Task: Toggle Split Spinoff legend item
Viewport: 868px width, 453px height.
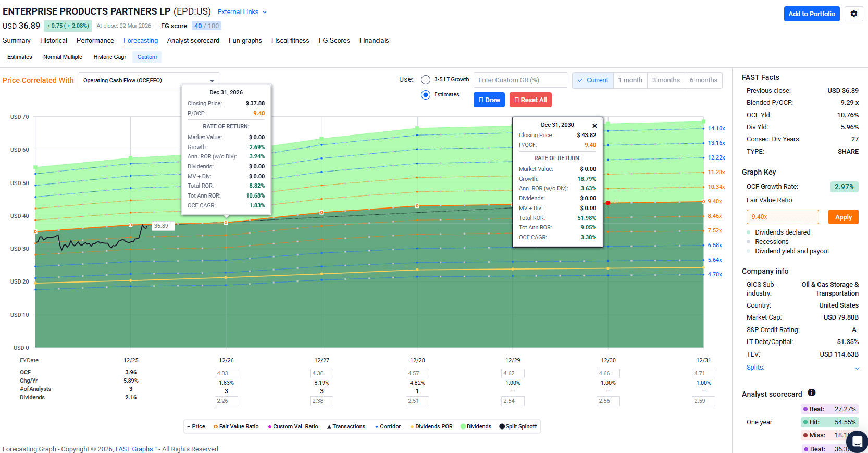Action: 518,426
